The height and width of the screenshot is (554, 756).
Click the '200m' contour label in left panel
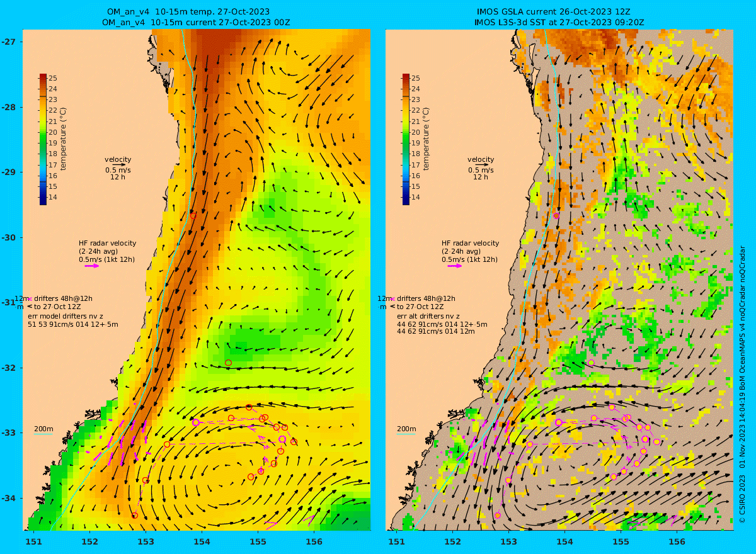[43, 429]
